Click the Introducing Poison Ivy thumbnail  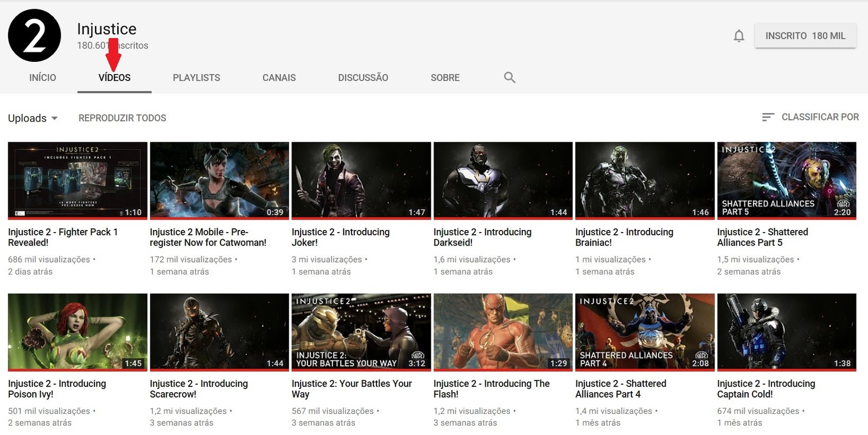[78, 332]
